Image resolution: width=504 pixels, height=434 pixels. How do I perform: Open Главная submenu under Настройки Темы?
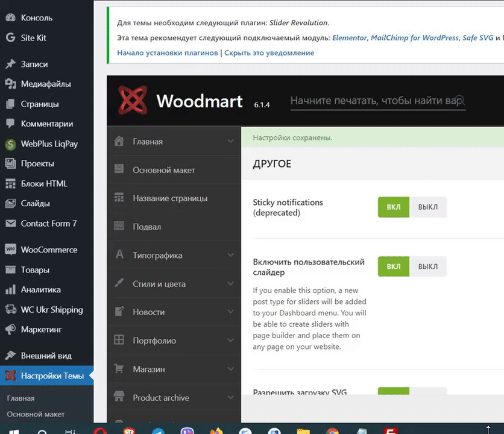(20, 398)
